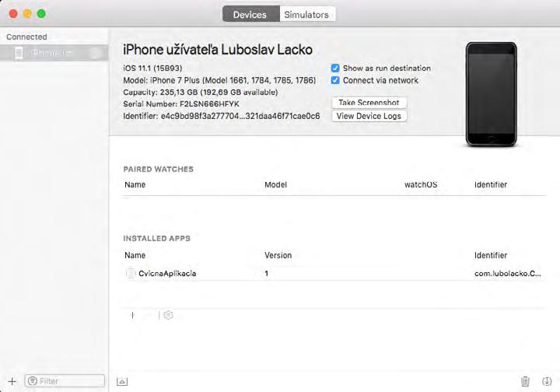Open the gear actions menu below Installed Apps

168,315
